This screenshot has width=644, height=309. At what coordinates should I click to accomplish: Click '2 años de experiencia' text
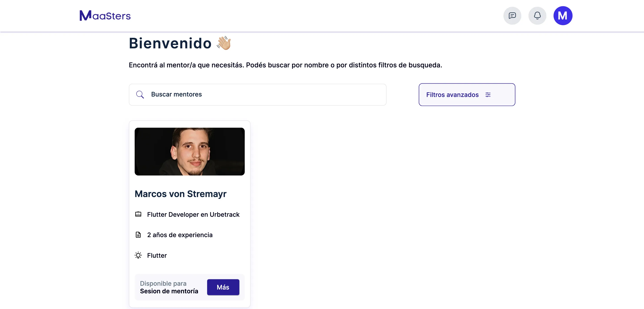click(180, 235)
